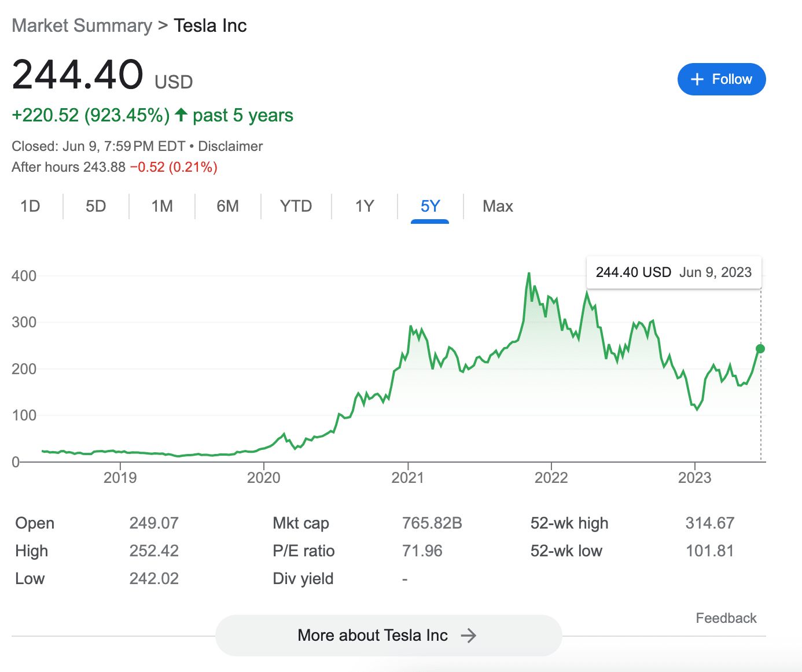Click the Low value 242.02

(x=154, y=579)
